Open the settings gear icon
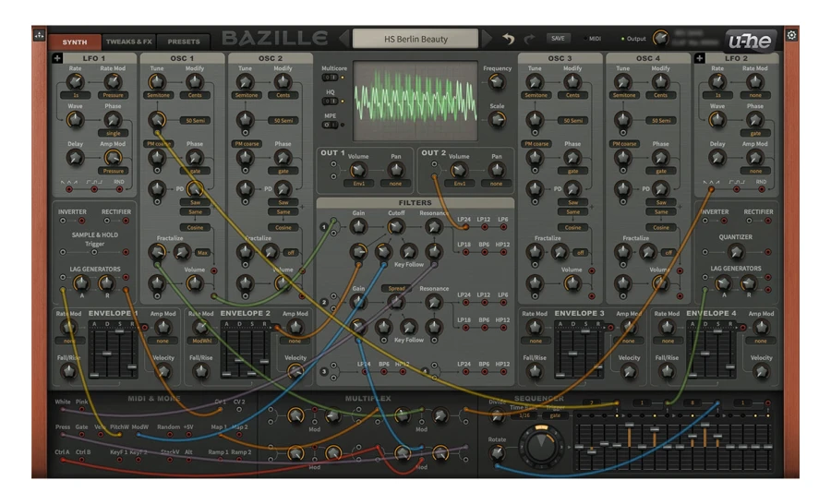This screenshot has height=504, width=831. (x=791, y=35)
